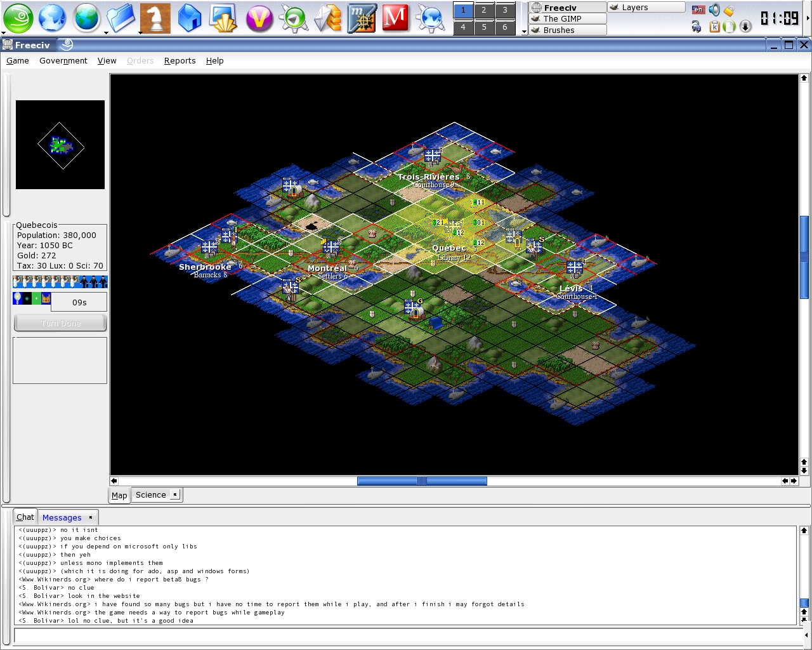This screenshot has width=812, height=650.
Task: Switch to the Layers taskbar entry
Action: click(646, 7)
